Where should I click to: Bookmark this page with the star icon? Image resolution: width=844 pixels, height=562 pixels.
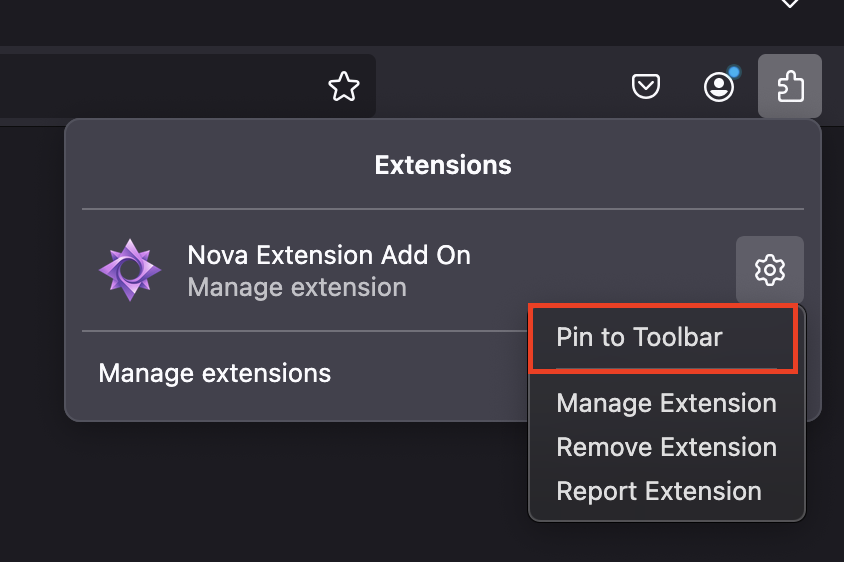pyautogui.click(x=344, y=87)
